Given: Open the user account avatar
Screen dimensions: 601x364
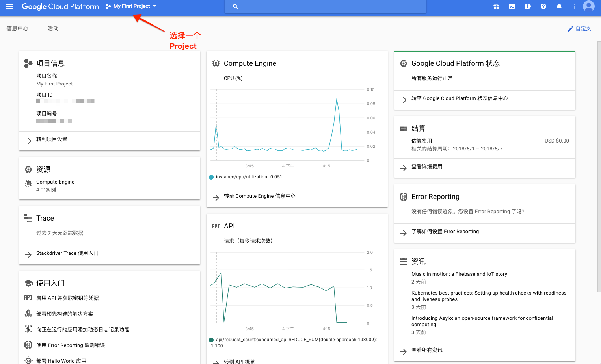Looking at the screenshot, I should (589, 6).
